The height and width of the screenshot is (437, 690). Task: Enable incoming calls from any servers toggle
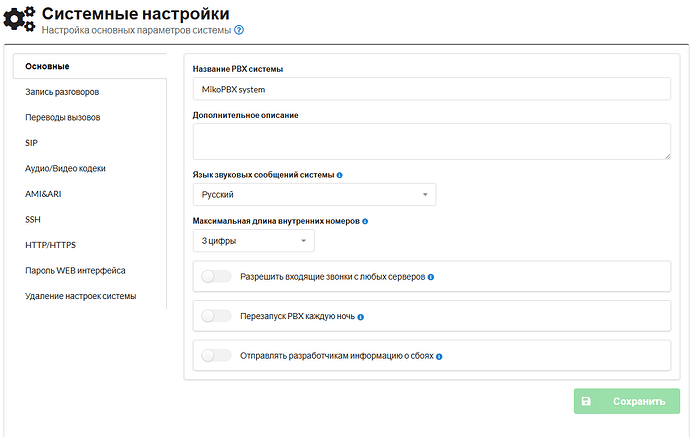[x=216, y=277]
